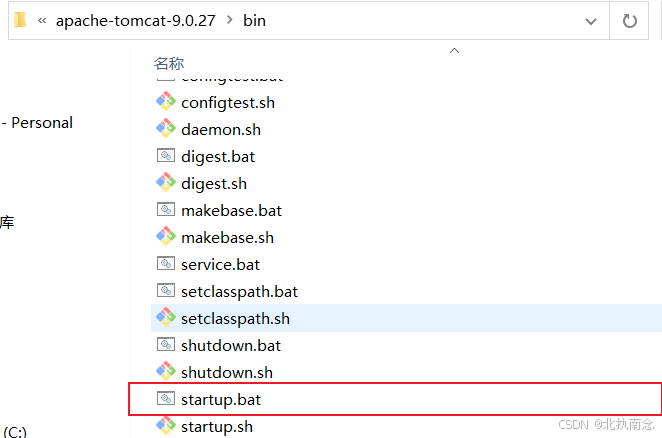Select the makebase.bat file name
This screenshot has height=438, width=662.
point(231,210)
